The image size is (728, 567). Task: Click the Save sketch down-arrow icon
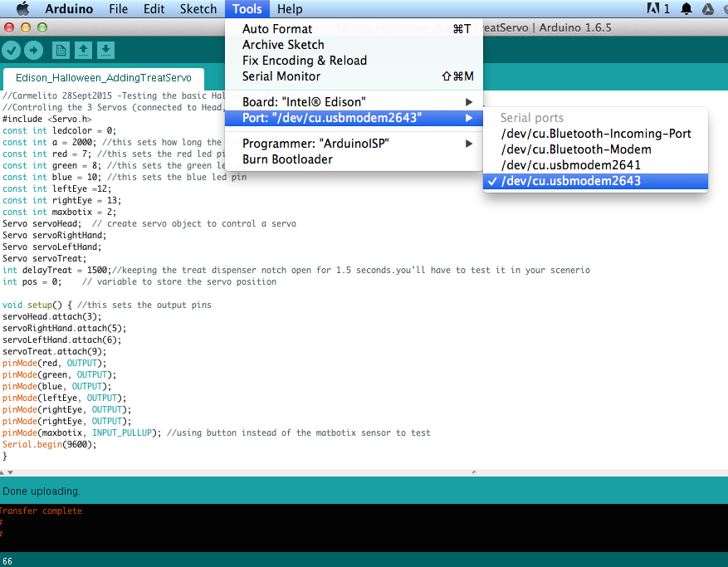click(x=105, y=50)
